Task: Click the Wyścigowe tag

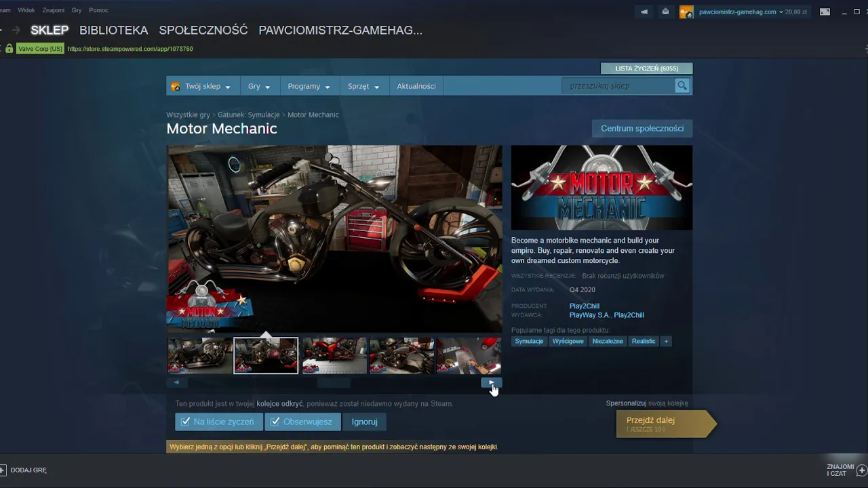Action: click(568, 341)
